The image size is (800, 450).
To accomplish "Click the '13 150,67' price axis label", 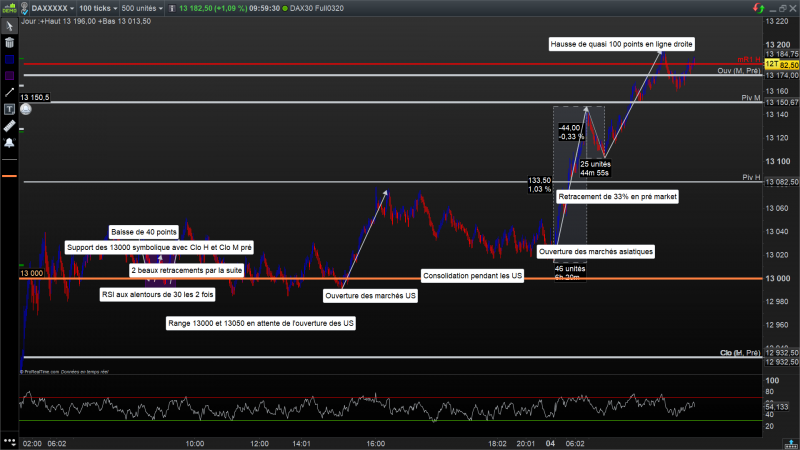I will [x=782, y=103].
